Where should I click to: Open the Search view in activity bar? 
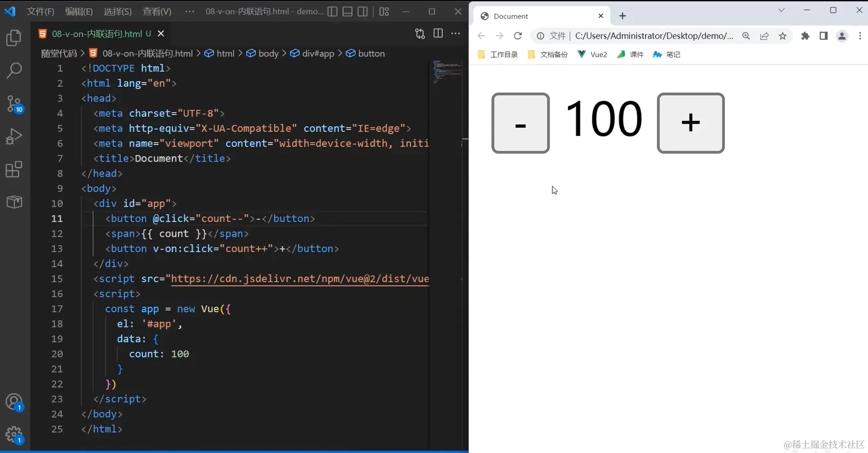[x=14, y=71]
